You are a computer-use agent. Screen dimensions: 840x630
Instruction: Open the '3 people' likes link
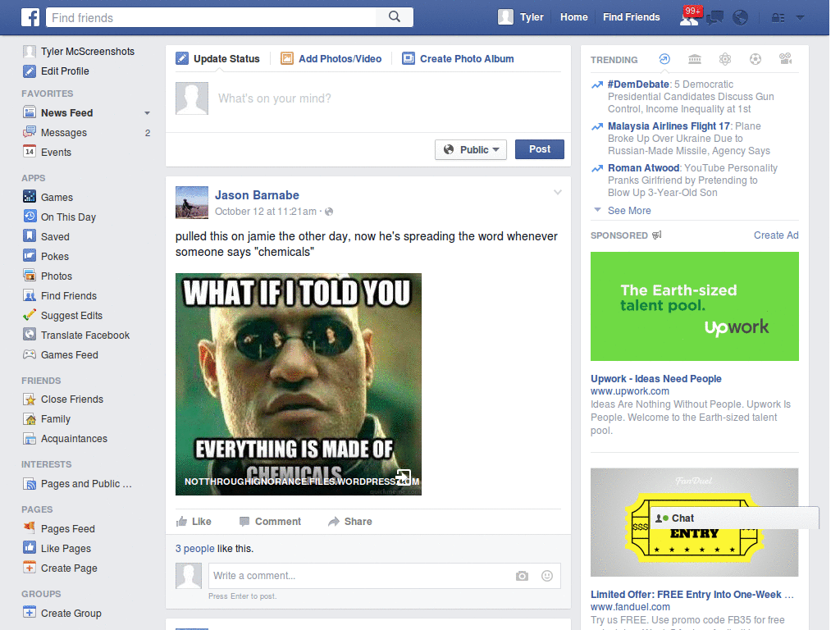[195, 549]
